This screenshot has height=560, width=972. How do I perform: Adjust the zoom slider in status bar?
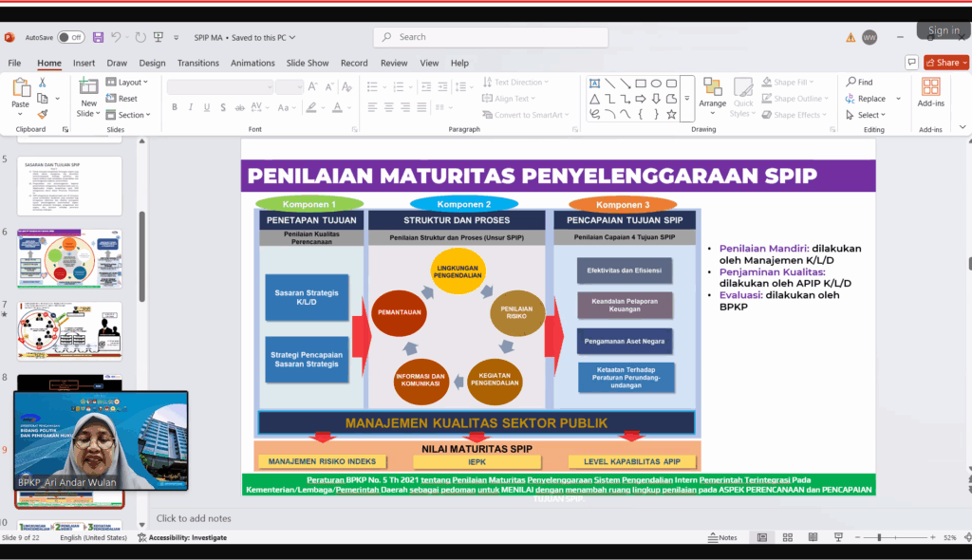point(878,537)
